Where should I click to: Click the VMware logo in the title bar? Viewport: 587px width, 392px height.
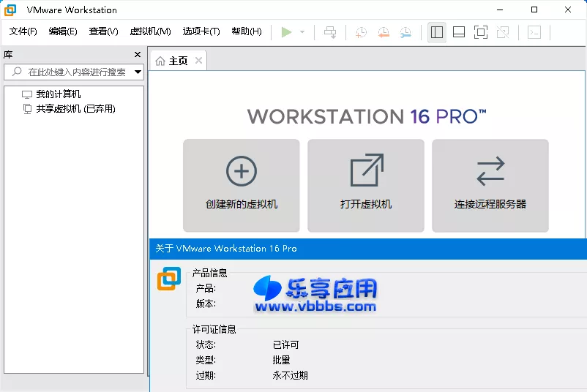10,10
